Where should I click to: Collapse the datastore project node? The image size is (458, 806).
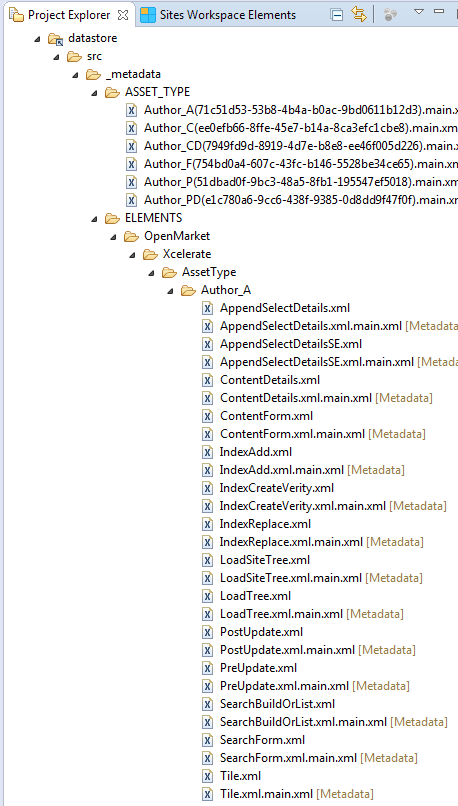(37, 39)
